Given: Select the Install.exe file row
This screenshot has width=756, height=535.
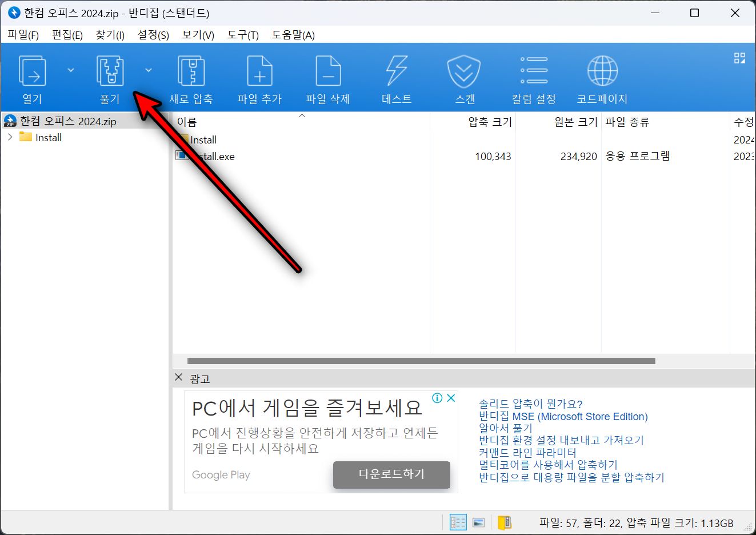Looking at the screenshot, I should click(464, 156).
